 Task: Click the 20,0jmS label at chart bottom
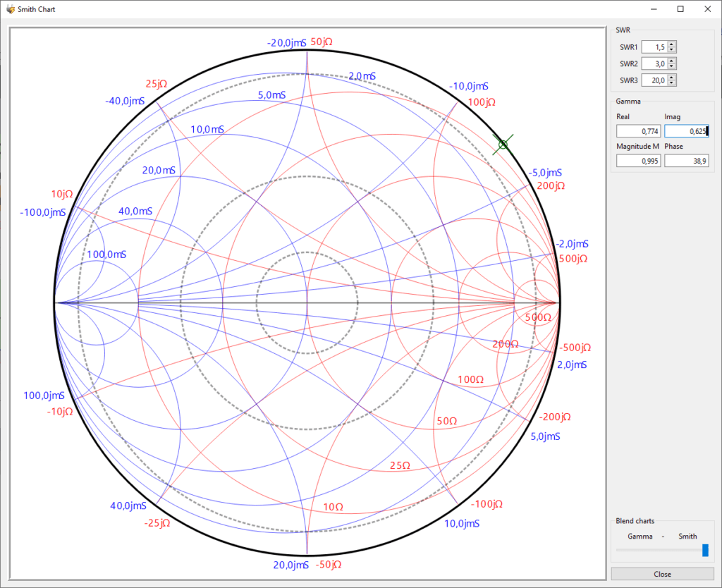pos(291,565)
